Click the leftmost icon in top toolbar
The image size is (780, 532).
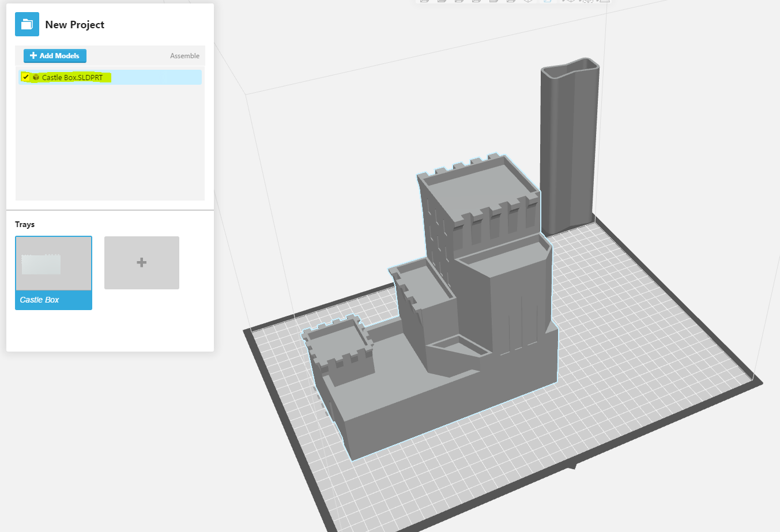pos(425,1)
